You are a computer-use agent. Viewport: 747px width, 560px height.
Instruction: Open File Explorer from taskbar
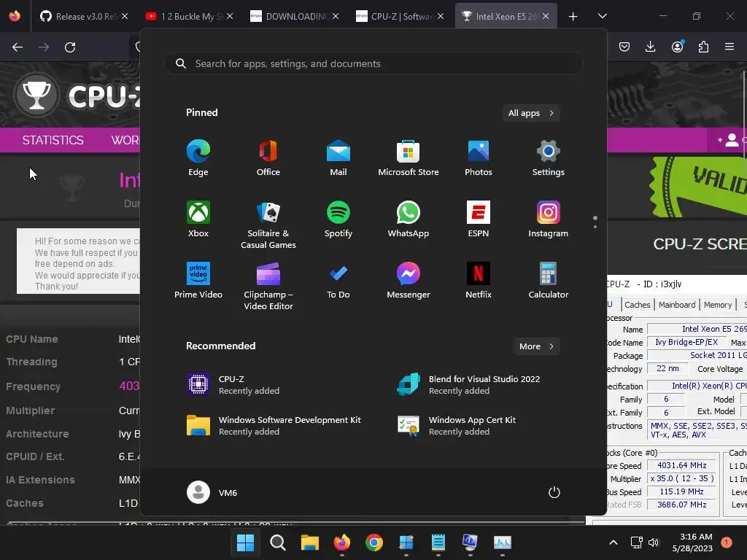[309, 542]
